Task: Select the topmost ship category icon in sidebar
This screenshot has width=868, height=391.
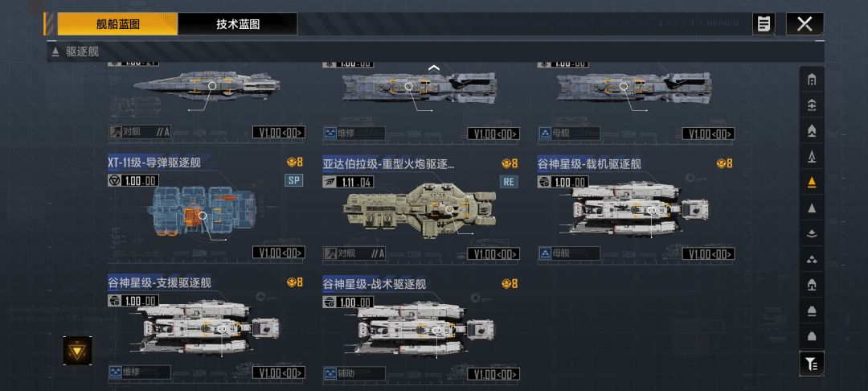Action: 812,80
